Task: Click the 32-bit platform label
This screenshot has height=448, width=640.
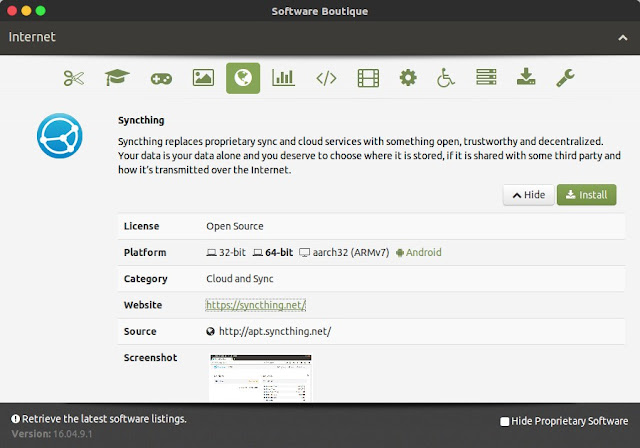Action: (x=232, y=253)
